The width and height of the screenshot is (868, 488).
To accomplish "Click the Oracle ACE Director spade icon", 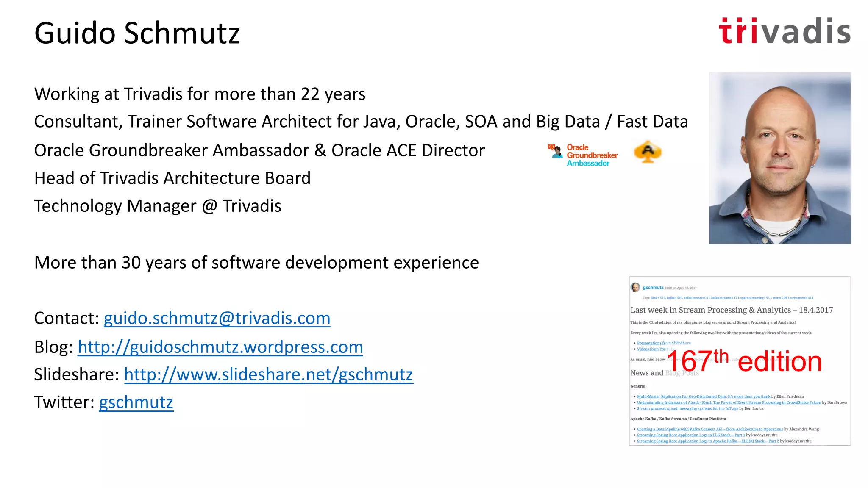I will (x=648, y=152).
